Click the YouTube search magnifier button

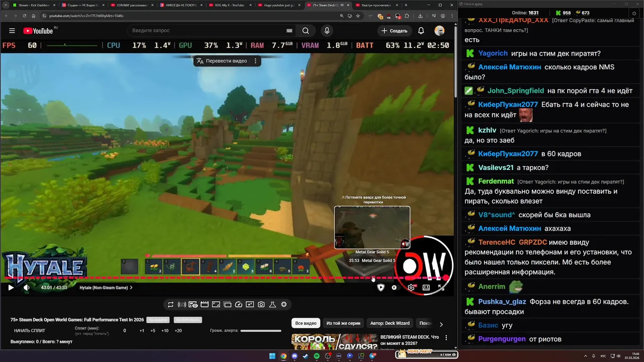coord(305,31)
